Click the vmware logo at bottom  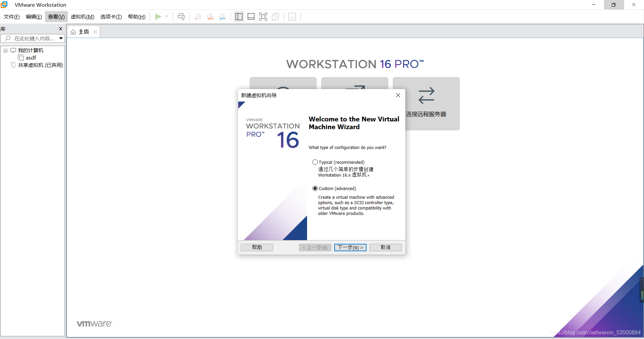94,324
